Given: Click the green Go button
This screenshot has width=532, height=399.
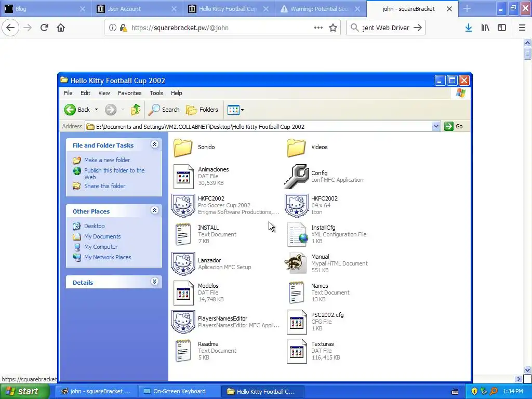Looking at the screenshot, I should [x=454, y=127].
